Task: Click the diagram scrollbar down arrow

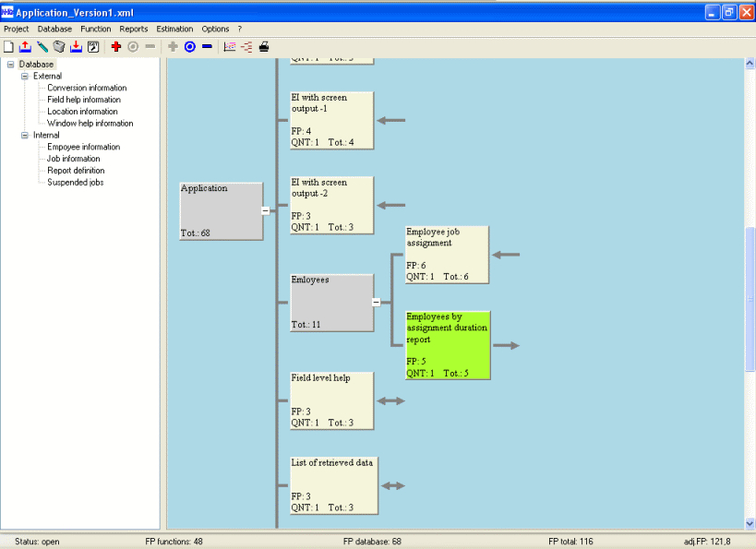Action: (x=750, y=523)
